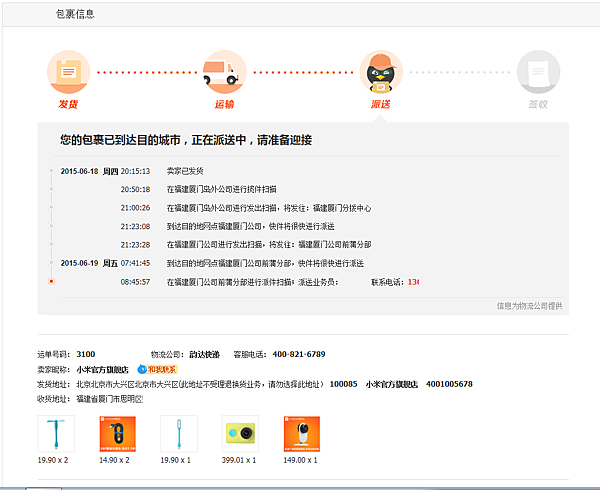Viewport: 600px width, 490px height.
Task: Click the price label 14.90 x 2
Action: click(114, 460)
